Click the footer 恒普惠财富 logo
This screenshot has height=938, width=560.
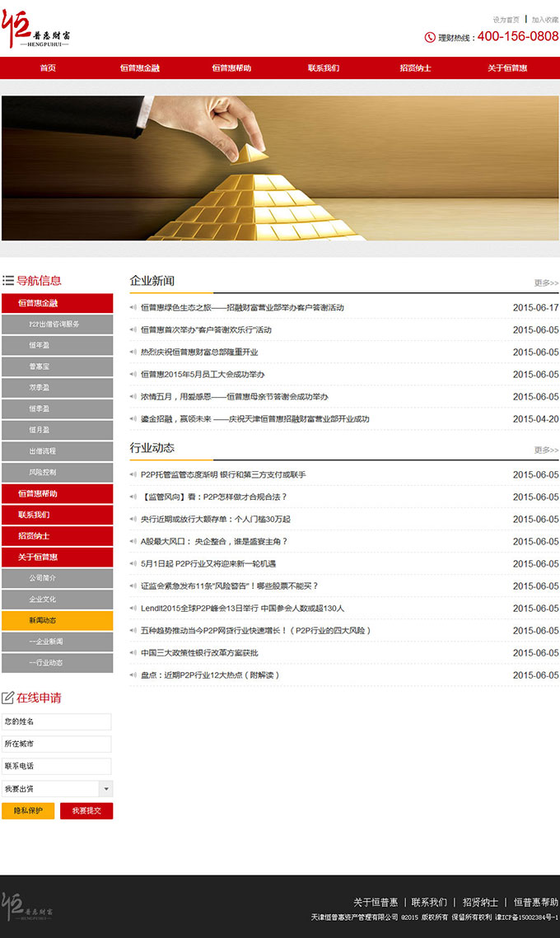pyautogui.click(x=27, y=907)
